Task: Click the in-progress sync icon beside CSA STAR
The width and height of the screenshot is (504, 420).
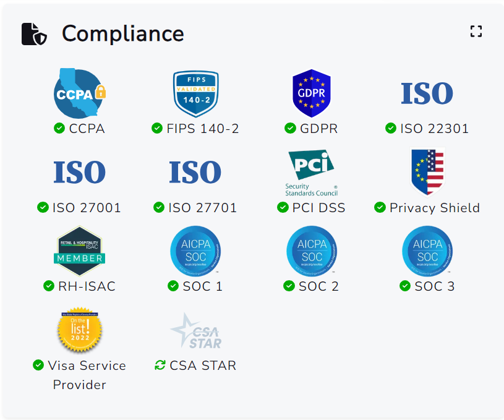Action: 160,365
